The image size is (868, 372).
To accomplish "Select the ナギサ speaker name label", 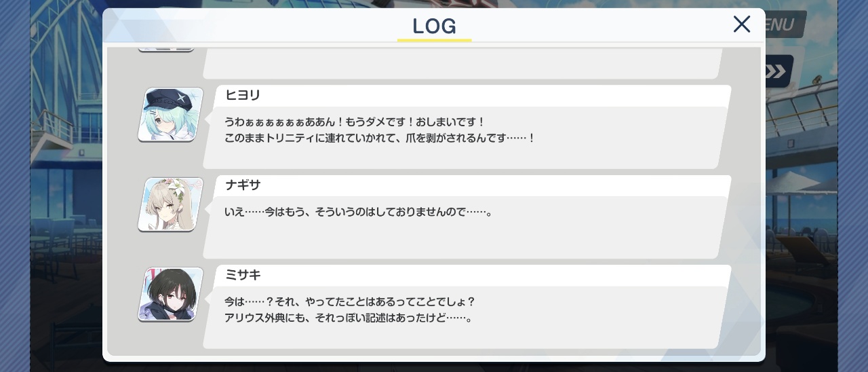I will 243,185.
